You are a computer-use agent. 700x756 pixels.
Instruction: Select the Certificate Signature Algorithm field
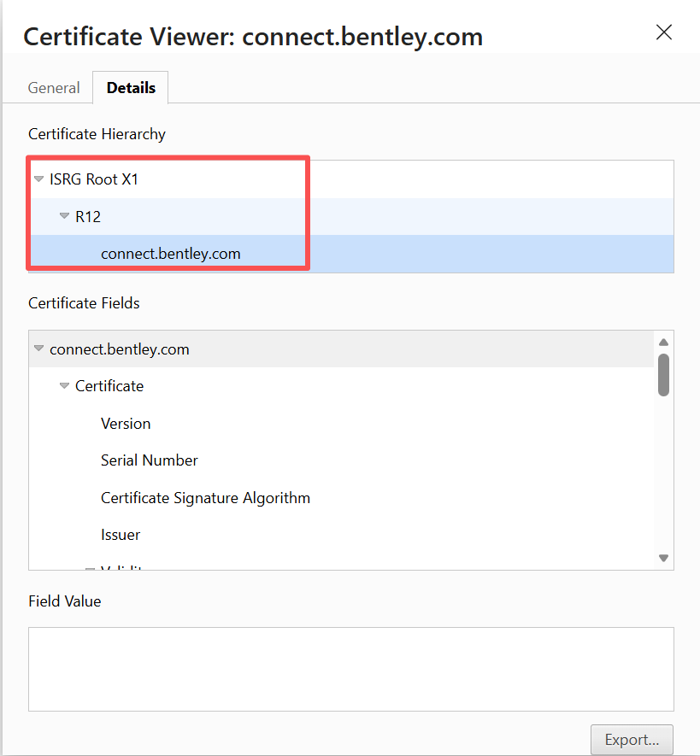(205, 498)
